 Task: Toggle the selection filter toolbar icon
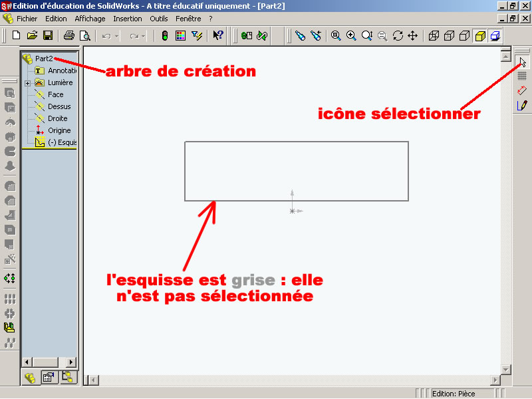tap(196, 35)
